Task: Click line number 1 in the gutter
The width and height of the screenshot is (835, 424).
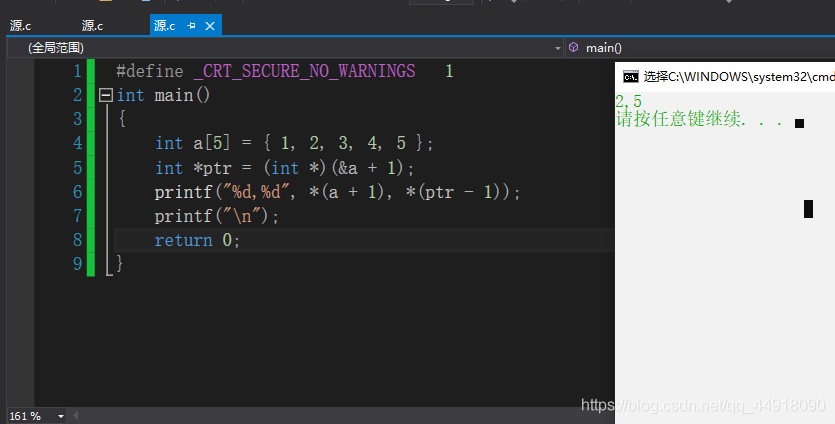Action: (x=78, y=71)
